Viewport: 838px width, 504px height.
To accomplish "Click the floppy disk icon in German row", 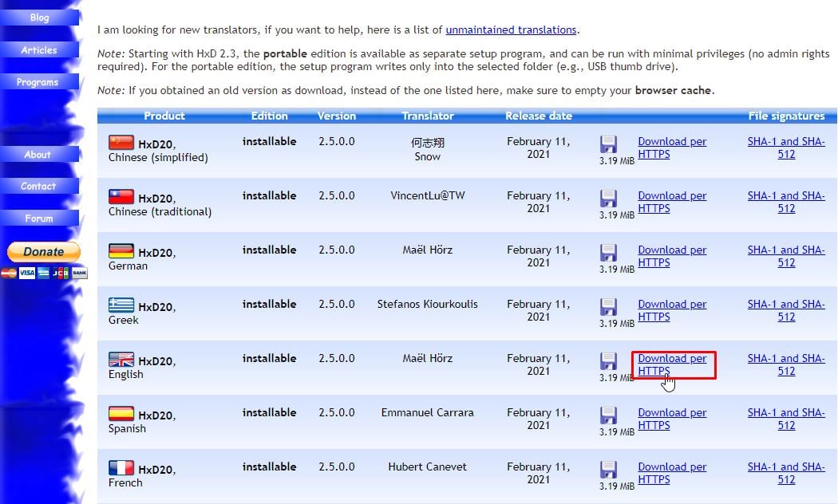I will point(608,253).
